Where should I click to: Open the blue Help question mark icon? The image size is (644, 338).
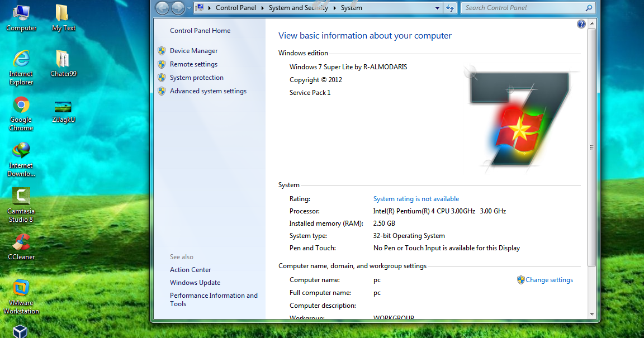tap(581, 24)
